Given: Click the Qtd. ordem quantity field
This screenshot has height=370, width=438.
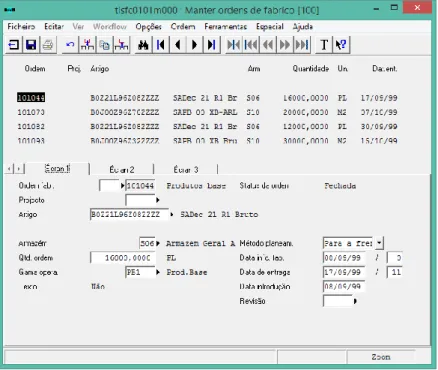Looking at the screenshot, I should tap(123, 258).
